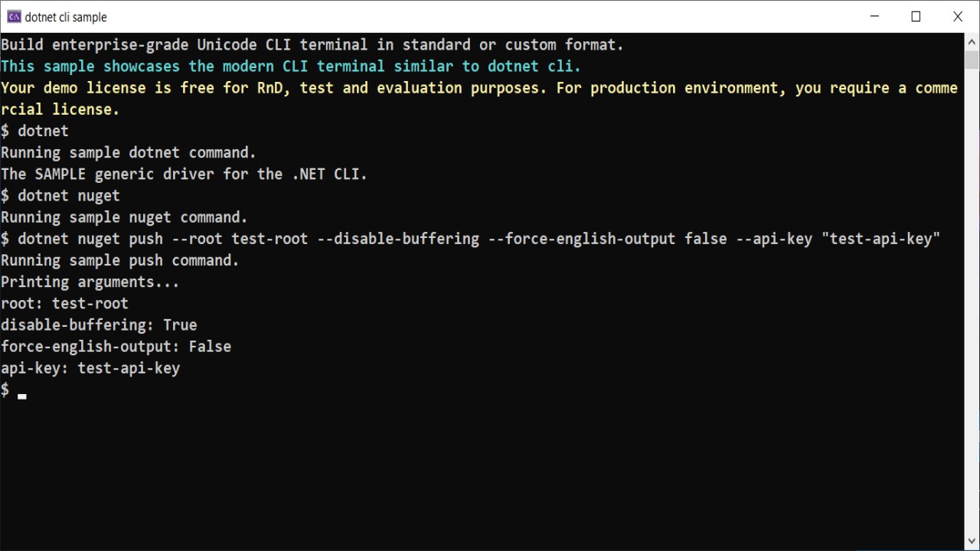Viewport: 980px width, 551px height.
Task: Close the dotnet cli sample window
Action: pyautogui.click(x=958, y=17)
